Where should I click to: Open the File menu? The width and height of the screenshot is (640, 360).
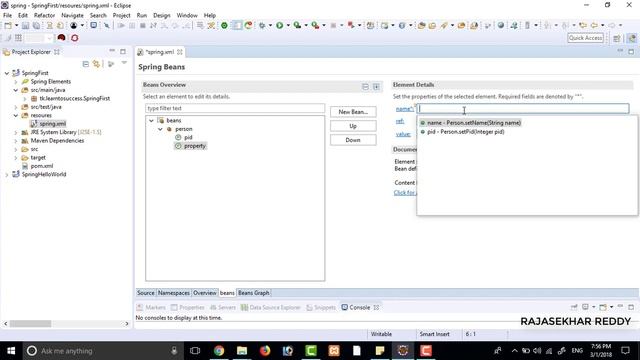pyautogui.click(x=7, y=15)
